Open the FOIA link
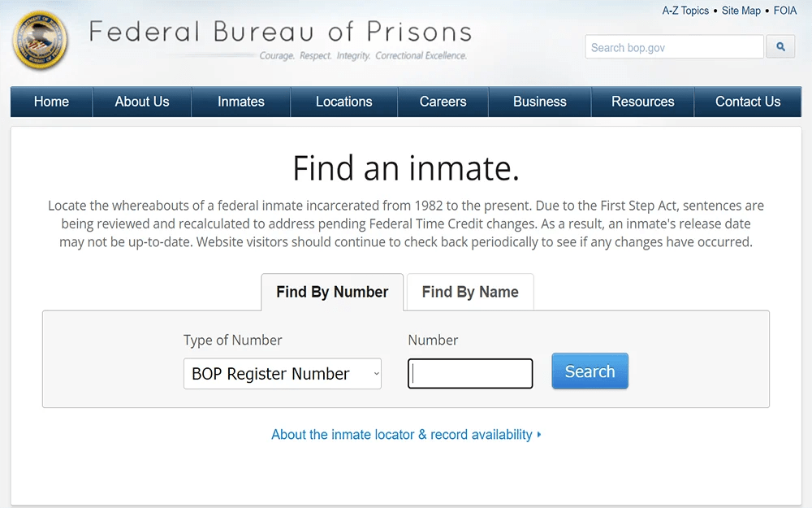This screenshot has height=508, width=812. [x=785, y=11]
